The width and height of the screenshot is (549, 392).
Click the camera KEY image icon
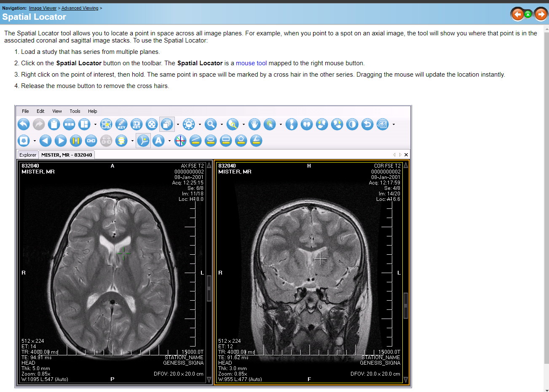pos(137,124)
